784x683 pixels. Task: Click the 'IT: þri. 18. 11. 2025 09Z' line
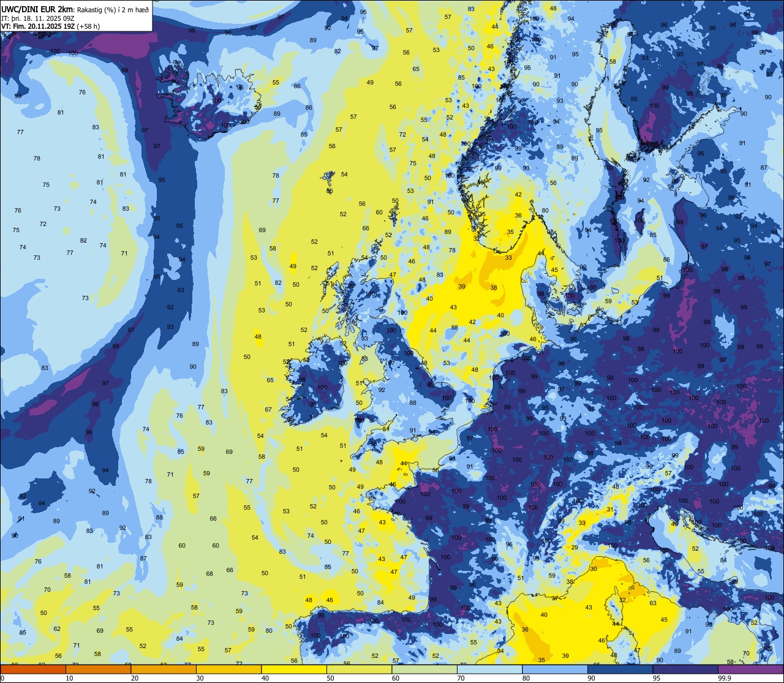37,18
